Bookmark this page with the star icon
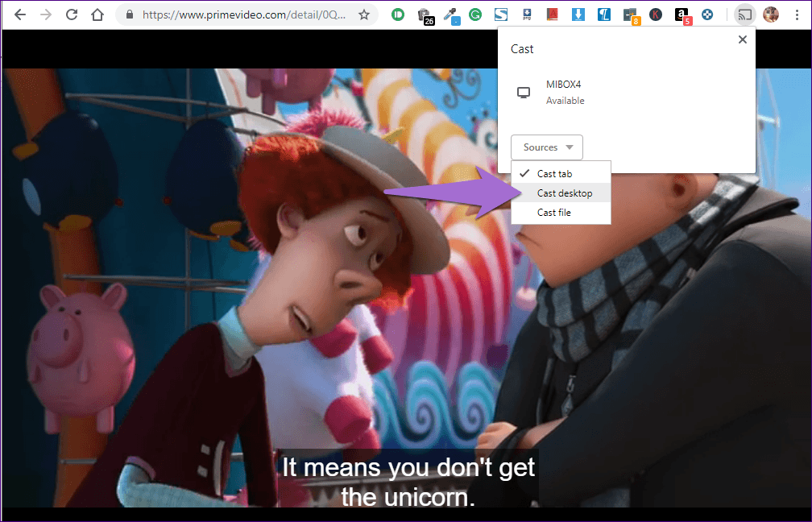The image size is (812, 522). [363, 14]
